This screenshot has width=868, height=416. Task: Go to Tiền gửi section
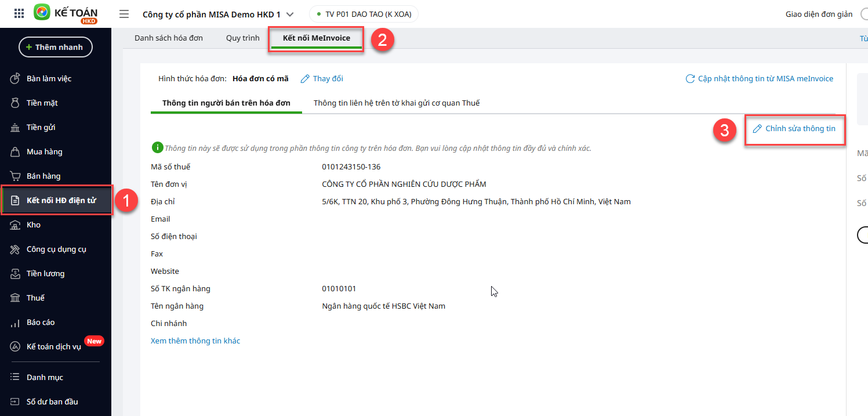coord(41,127)
